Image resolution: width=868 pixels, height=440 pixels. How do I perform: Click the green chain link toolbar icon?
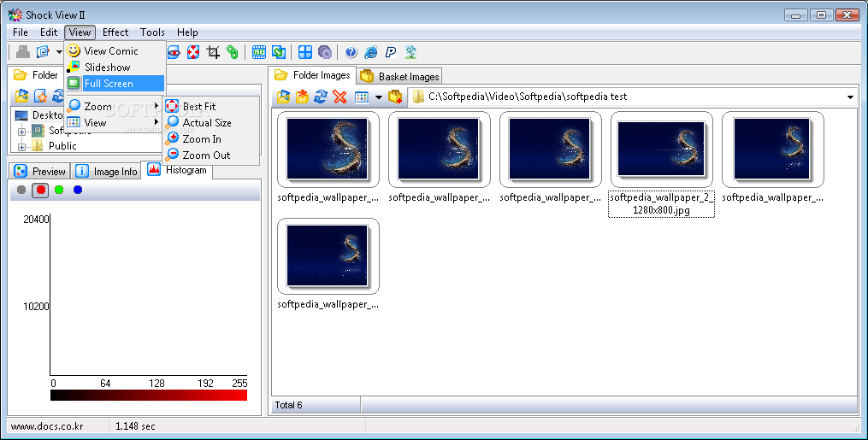pyautogui.click(x=233, y=52)
